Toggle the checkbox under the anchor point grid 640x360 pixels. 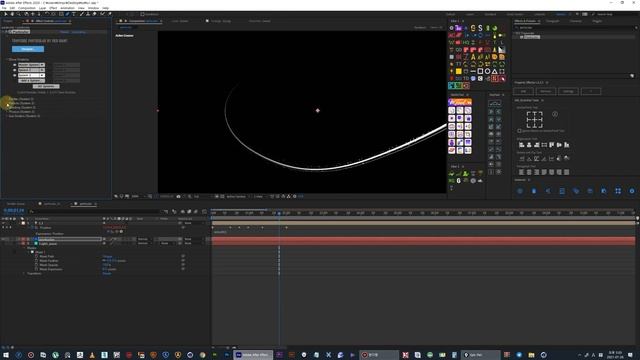tap(519, 131)
